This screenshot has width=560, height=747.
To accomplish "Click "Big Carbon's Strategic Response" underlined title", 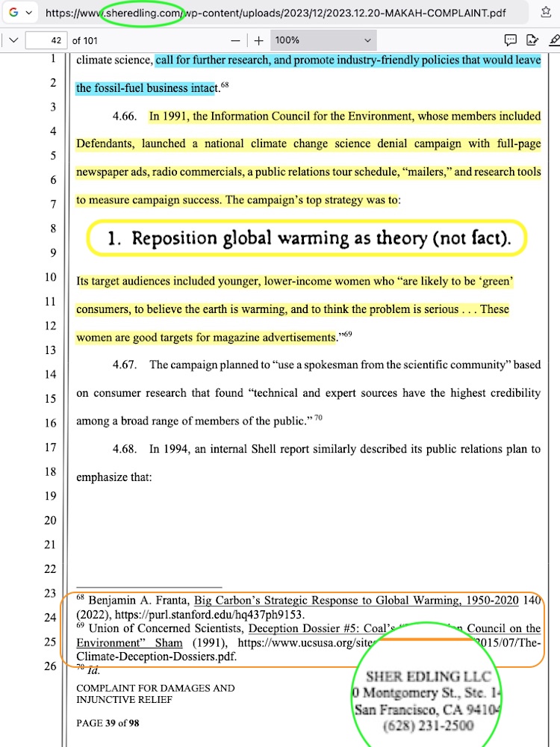I will [x=356, y=601].
